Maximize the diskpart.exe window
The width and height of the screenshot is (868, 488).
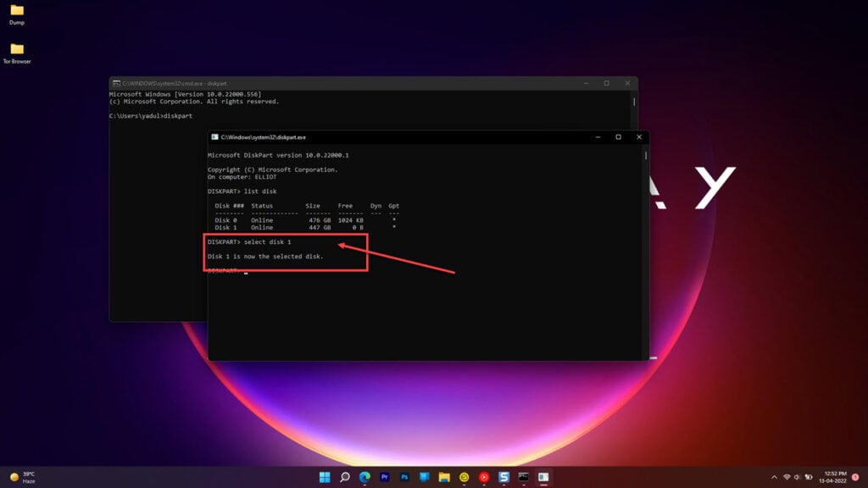(x=618, y=137)
